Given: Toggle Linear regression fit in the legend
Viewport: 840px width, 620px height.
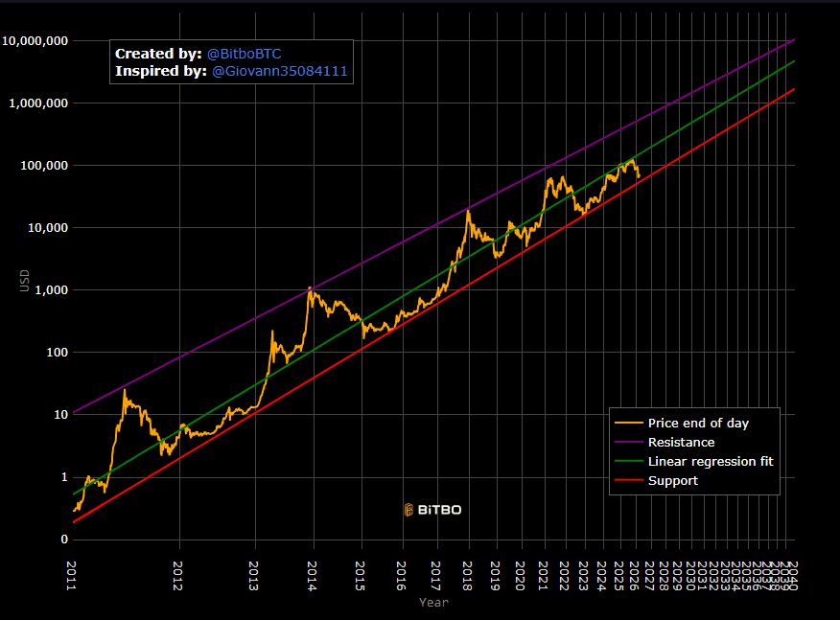Looking at the screenshot, I should (x=710, y=461).
